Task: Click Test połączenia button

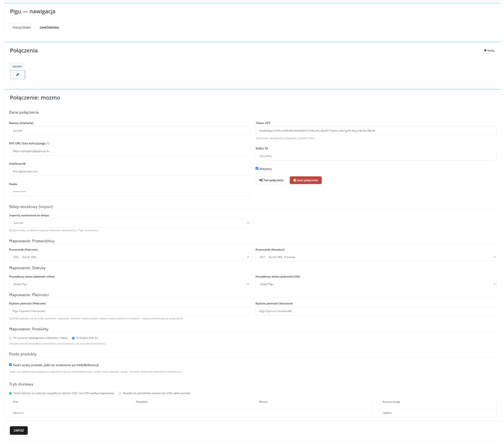Action: click(271, 181)
